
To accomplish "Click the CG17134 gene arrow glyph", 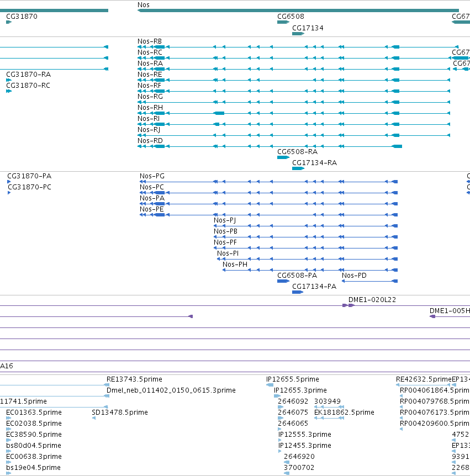I will 298,34.
